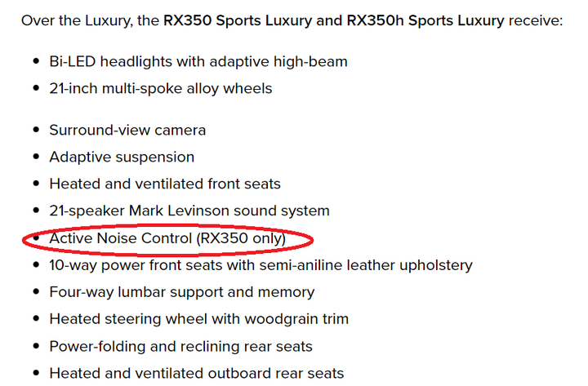Click 'Bi-LED headlights with adaptive high-beam' item

pos(198,61)
